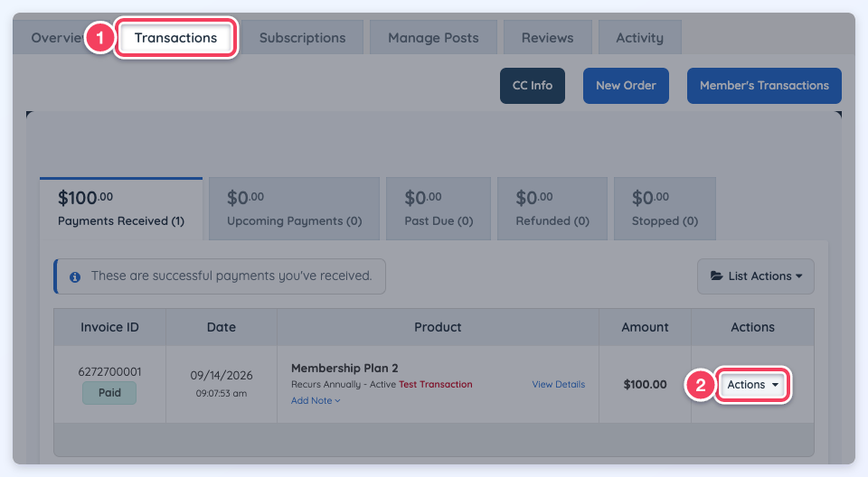Open the Past Due (0) tab
The image size is (868, 477).
point(439,209)
